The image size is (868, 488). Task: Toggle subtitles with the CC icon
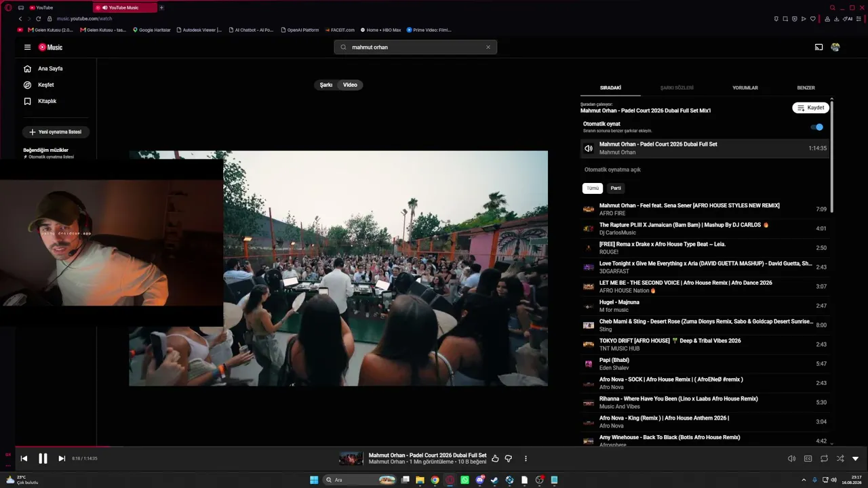[808, 459]
